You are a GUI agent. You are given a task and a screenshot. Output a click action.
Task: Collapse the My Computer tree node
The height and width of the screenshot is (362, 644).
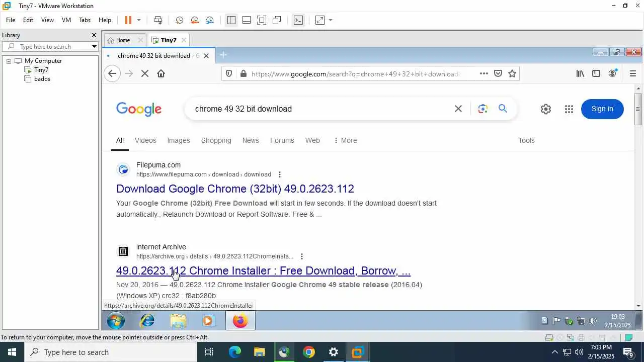pos(9,61)
